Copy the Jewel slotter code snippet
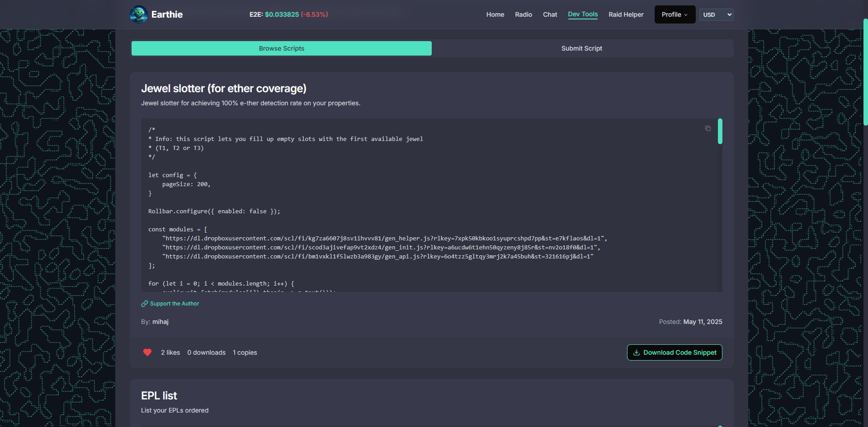868x427 pixels. tap(708, 129)
